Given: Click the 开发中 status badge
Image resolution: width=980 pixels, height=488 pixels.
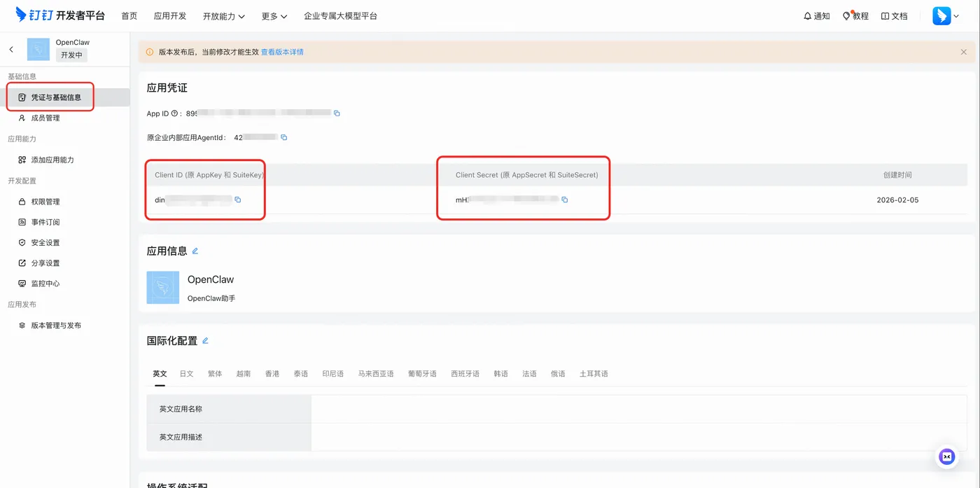Looking at the screenshot, I should coord(71,55).
